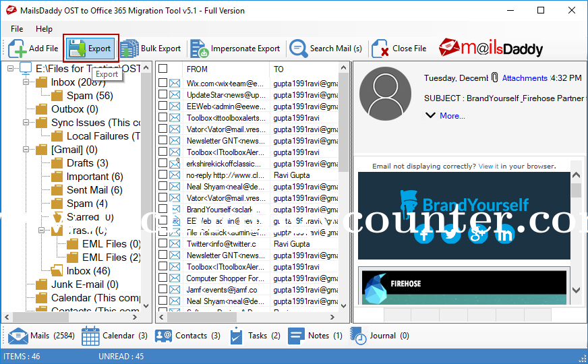The height and width of the screenshot is (364, 588).
Task: Click the horizontal scrollbar thumb of folder tree
Action: pos(41,317)
